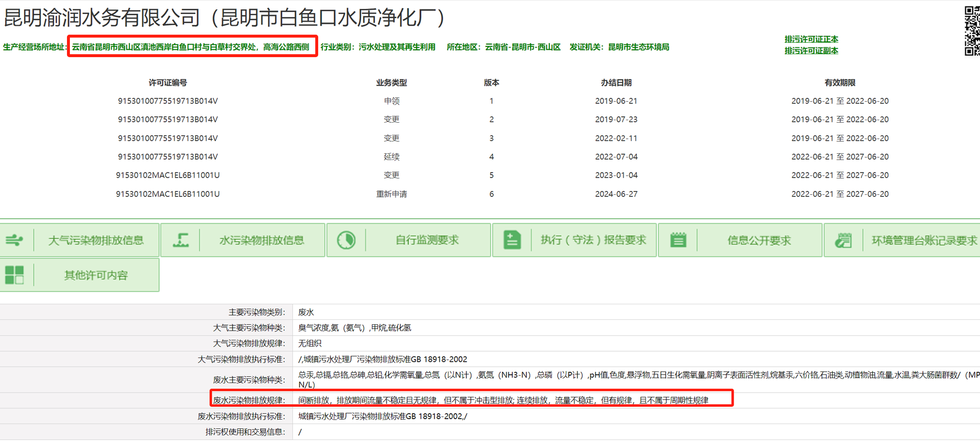This screenshot has width=980, height=442.
Task: Click the 大气污染物排放执行标准 label
Action: tap(241, 359)
